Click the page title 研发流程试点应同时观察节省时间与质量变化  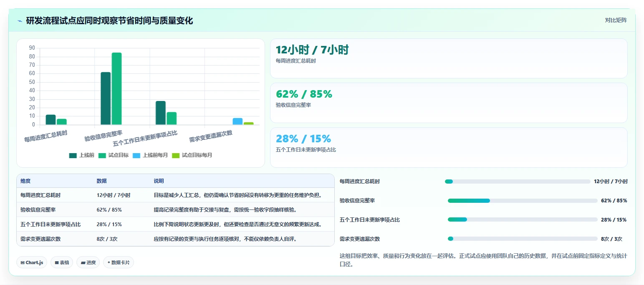pyautogui.click(x=109, y=21)
